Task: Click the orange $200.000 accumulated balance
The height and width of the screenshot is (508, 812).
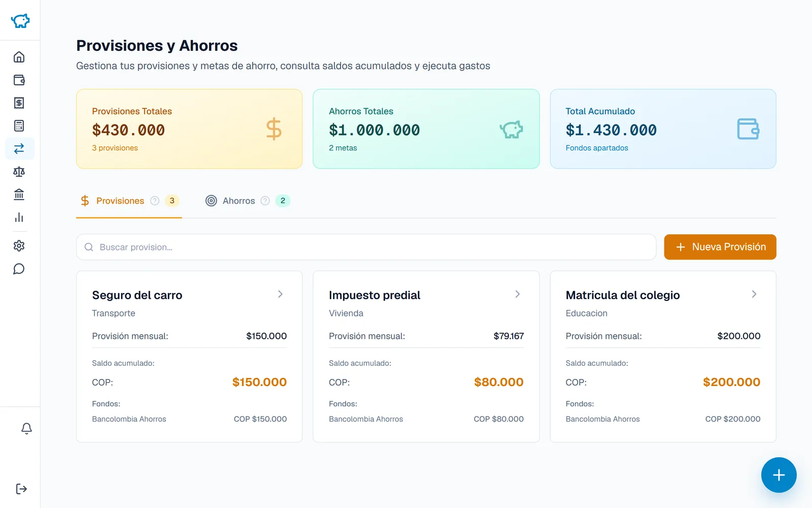Action: pyautogui.click(x=731, y=382)
